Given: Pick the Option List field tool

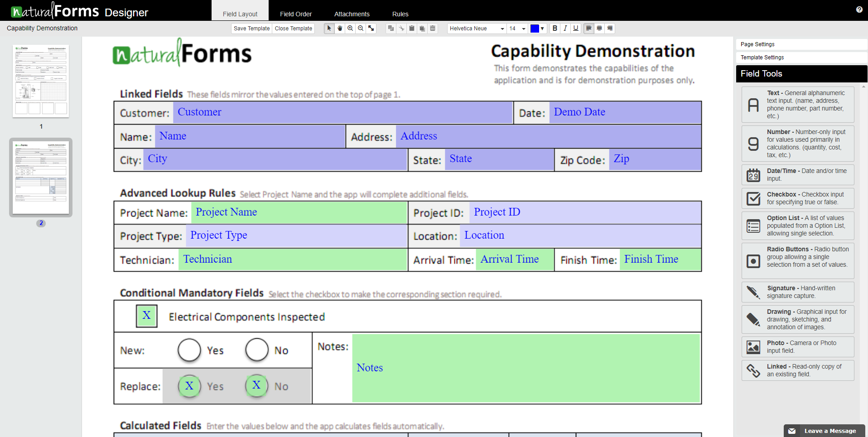Looking at the screenshot, I should 798,226.
